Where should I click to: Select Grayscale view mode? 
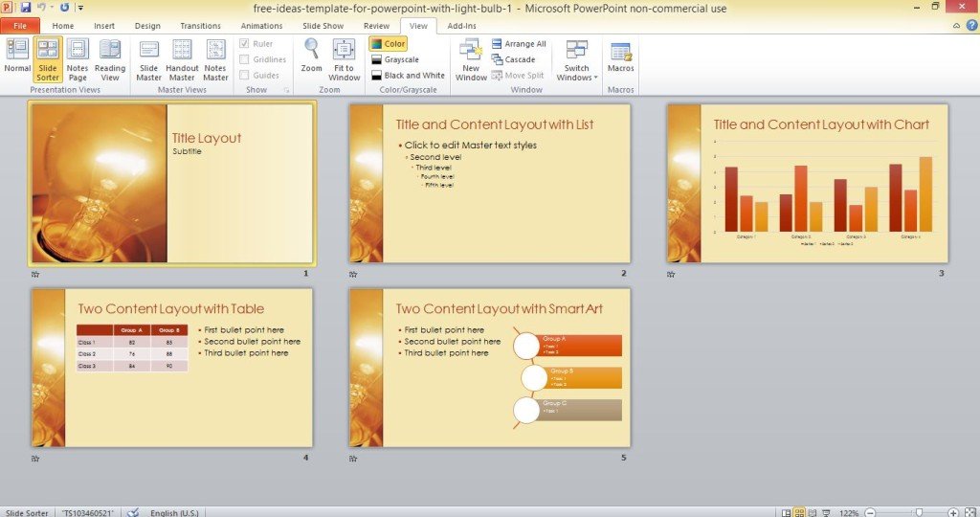pyautogui.click(x=395, y=59)
